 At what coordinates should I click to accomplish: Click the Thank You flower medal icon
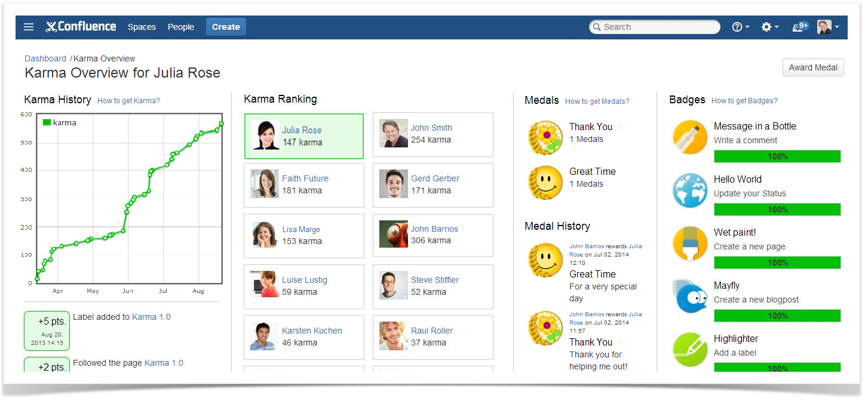pos(545,137)
